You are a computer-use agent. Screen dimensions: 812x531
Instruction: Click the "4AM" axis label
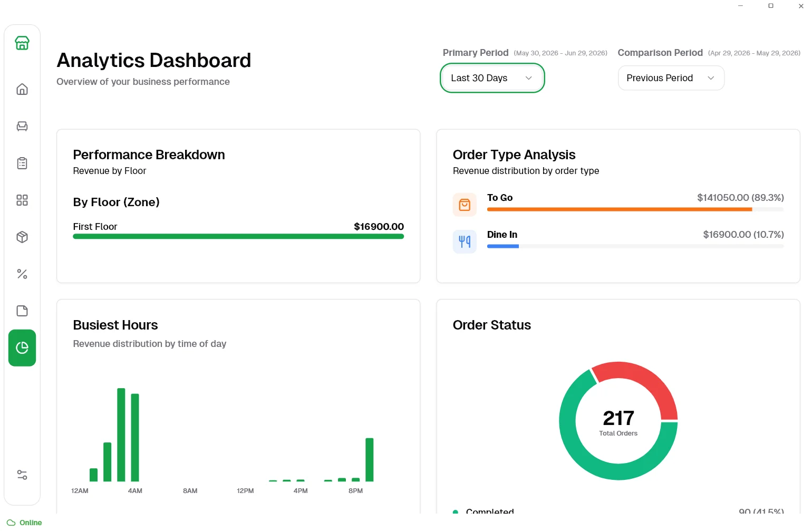click(135, 491)
